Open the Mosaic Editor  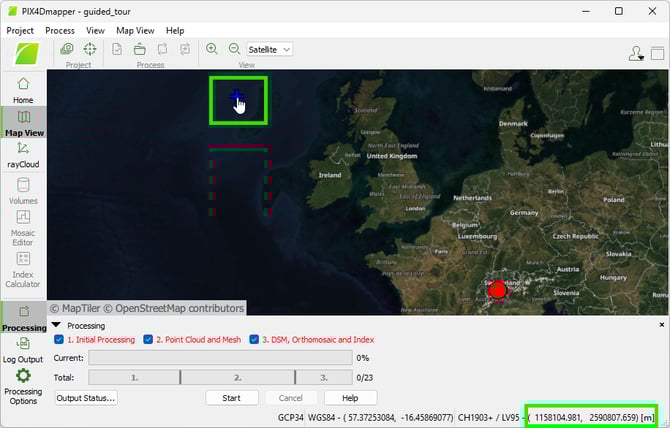[23, 228]
